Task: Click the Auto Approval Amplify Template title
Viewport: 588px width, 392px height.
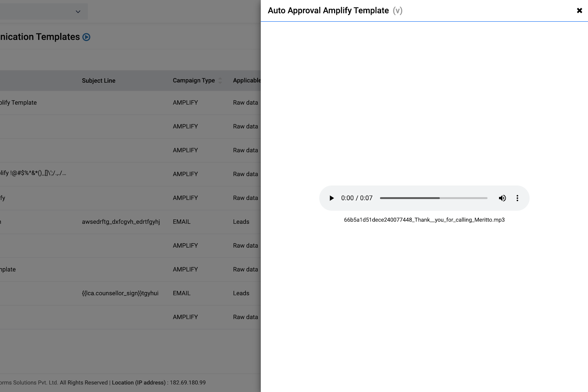Action: pyautogui.click(x=328, y=11)
